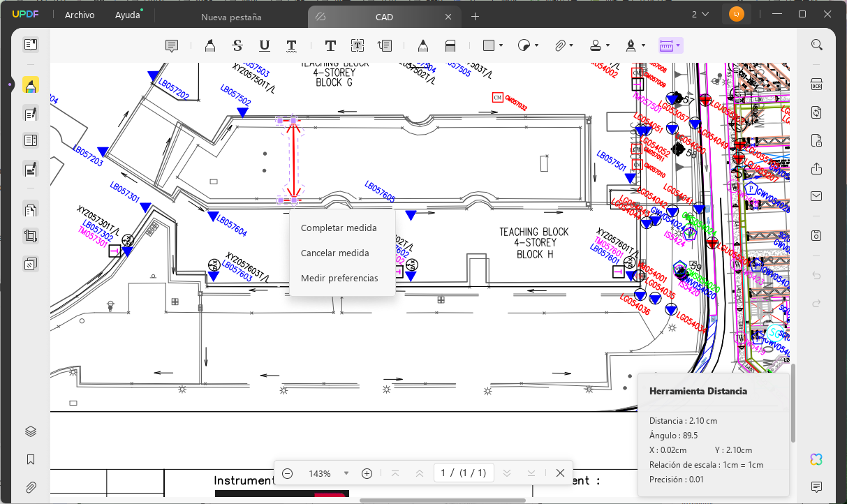847x504 pixels.
Task: Open the Archivo menu
Action: pos(80,15)
